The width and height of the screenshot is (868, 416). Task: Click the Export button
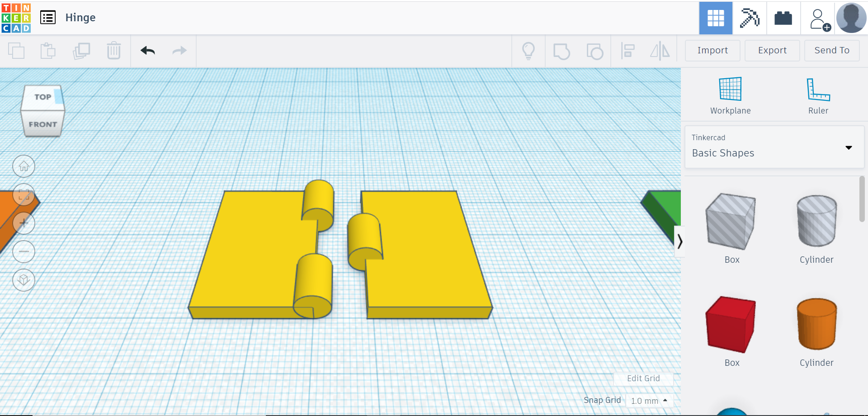(x=772, y=50)
